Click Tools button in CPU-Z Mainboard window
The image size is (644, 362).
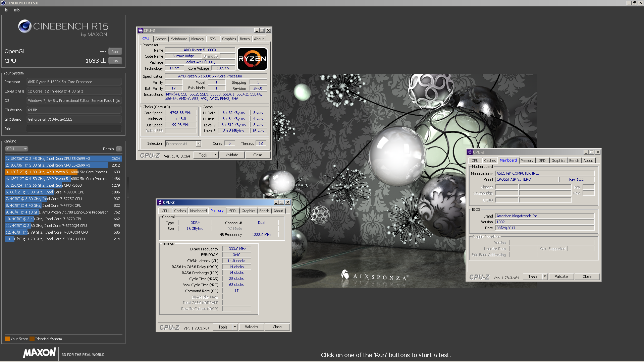click(533, 277)
